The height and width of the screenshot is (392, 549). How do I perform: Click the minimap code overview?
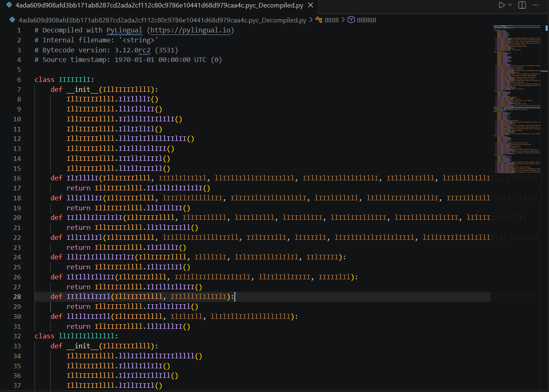tap(517, 100)
